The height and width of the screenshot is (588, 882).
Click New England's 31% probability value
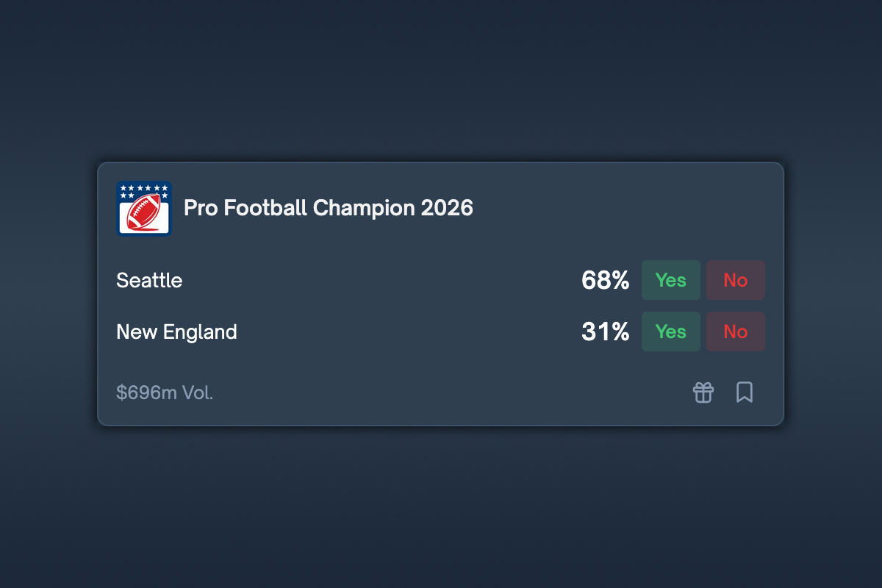[x=605, y=331]
